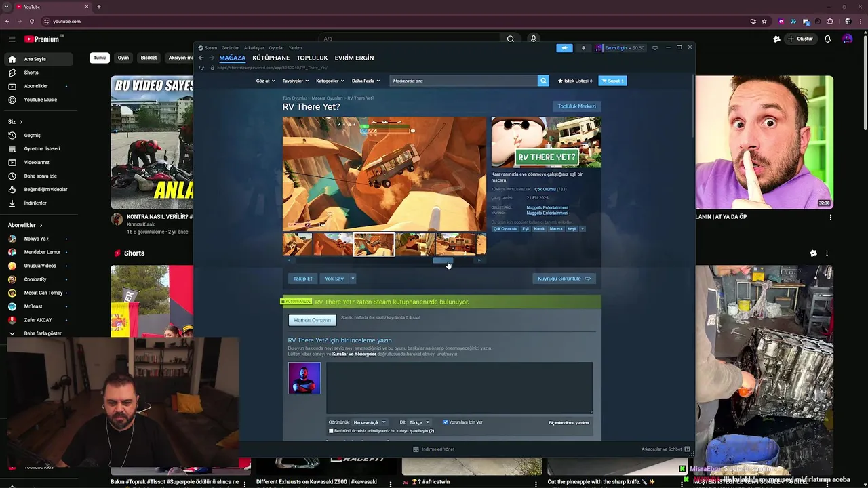The width and height of the screenshot is (868, 488).
Task: Select Oyun filter chip on YouTube
Action: click(123, 58)
